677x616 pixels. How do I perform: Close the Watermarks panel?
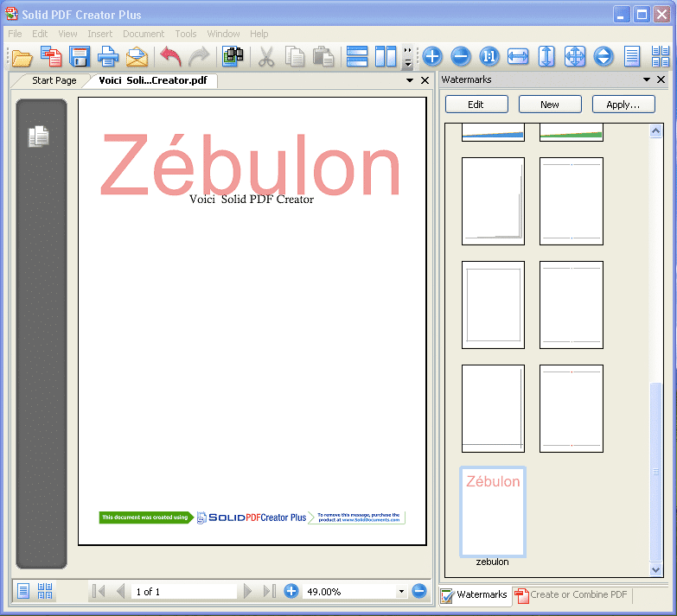point(661,79)
